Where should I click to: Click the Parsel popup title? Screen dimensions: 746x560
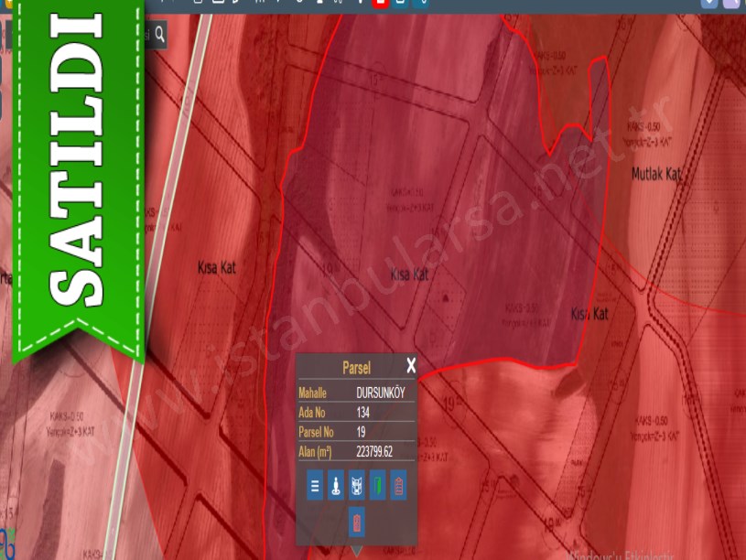pos(356,368)
